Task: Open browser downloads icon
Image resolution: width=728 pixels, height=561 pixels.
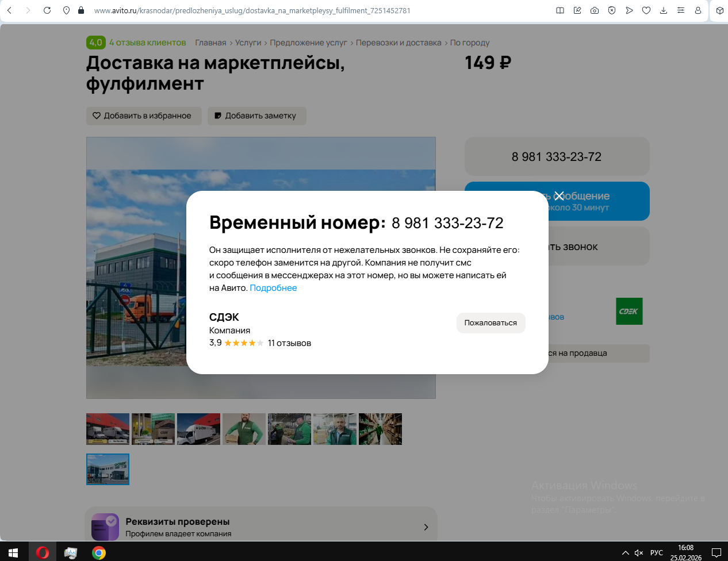Action: [x=664, y=10]
